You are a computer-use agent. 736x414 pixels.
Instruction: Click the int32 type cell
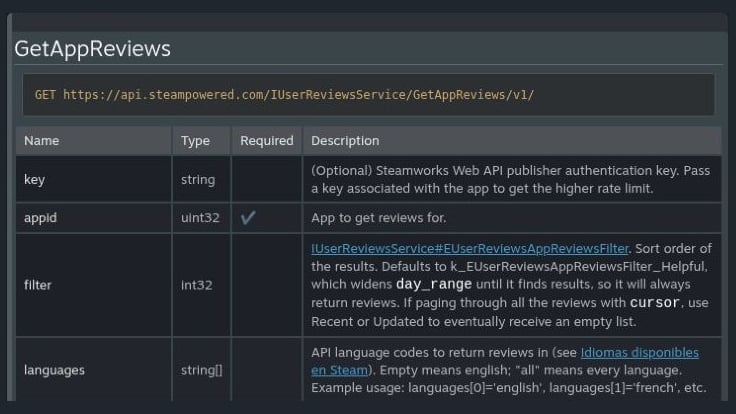click(x=201, y=285)
